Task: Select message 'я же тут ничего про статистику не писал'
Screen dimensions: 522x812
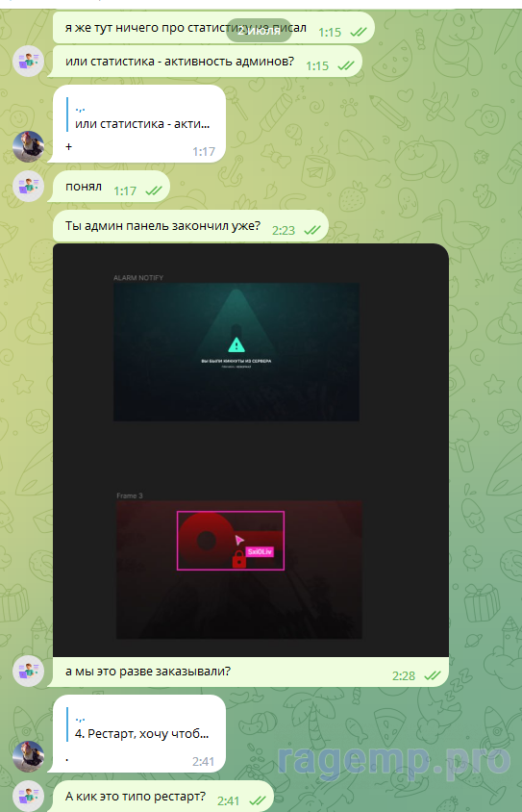Action: pos(213,28)
